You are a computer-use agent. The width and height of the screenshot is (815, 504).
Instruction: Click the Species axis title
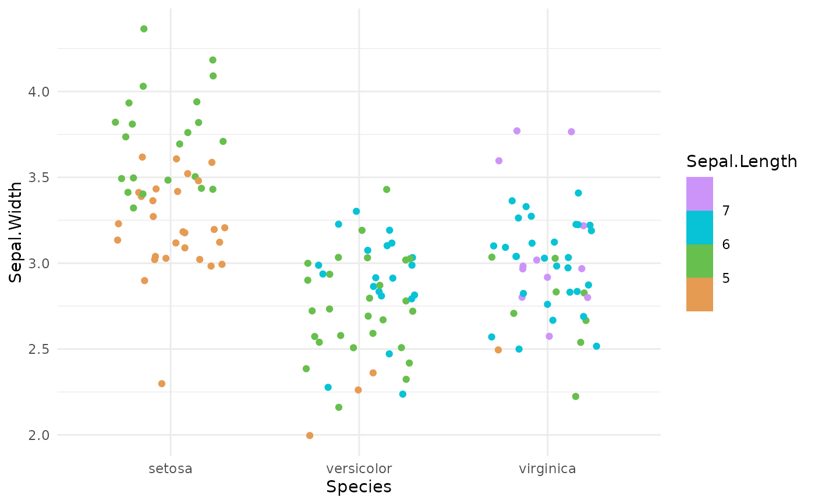pyautogui.click(x=359, y=487)
